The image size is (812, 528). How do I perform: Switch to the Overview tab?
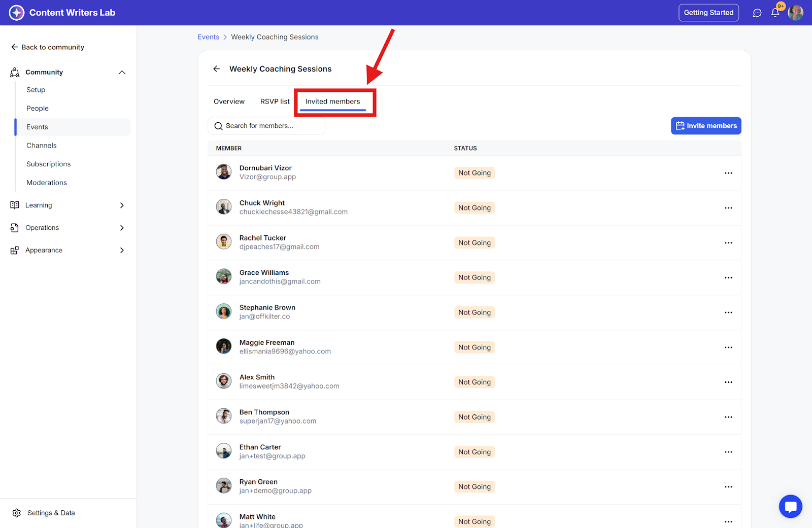click(229, 101)
